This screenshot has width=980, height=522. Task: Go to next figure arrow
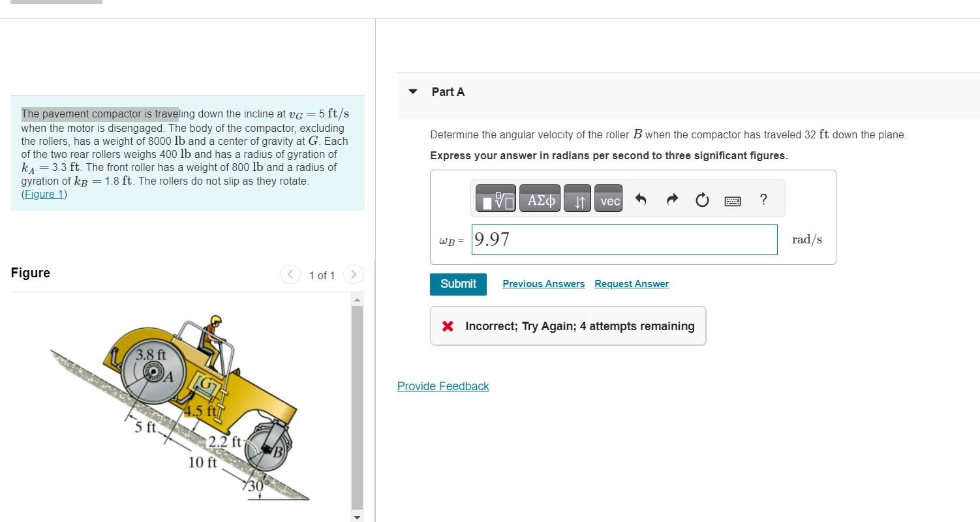click(x=353, y=275)
